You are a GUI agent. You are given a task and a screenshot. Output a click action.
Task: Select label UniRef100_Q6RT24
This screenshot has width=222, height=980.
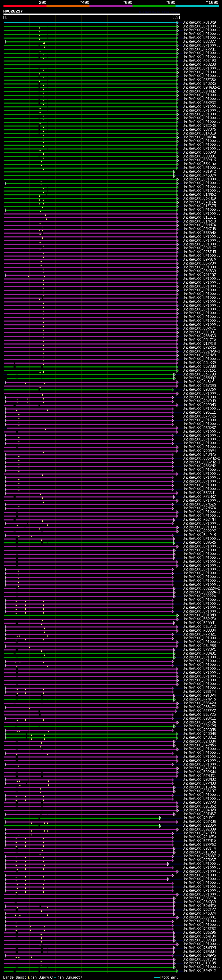click(x=199, y=722)
